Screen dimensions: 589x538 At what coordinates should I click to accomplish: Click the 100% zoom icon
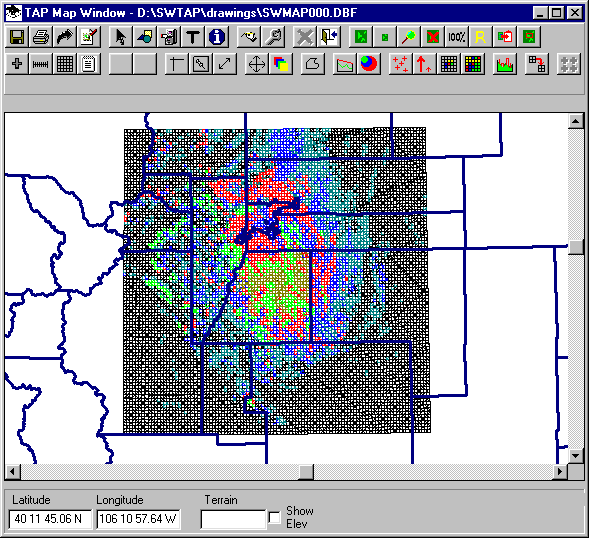[x=456, y=37]
